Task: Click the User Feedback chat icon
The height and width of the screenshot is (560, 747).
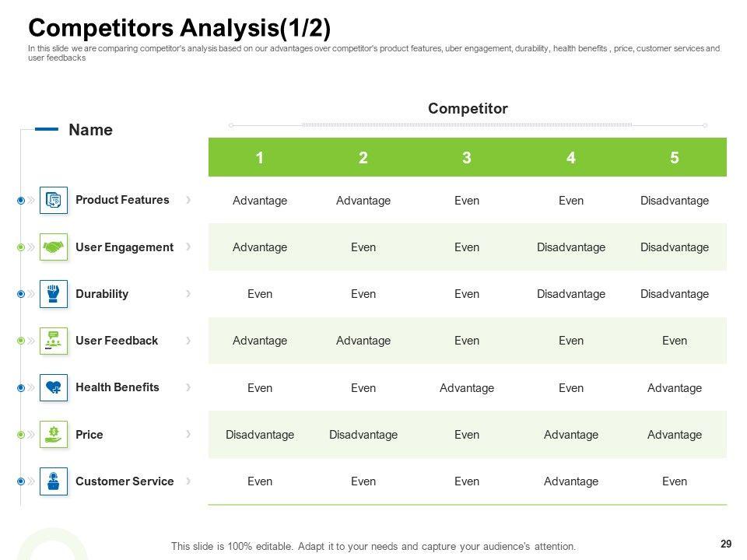Action: tap(54, 341)
